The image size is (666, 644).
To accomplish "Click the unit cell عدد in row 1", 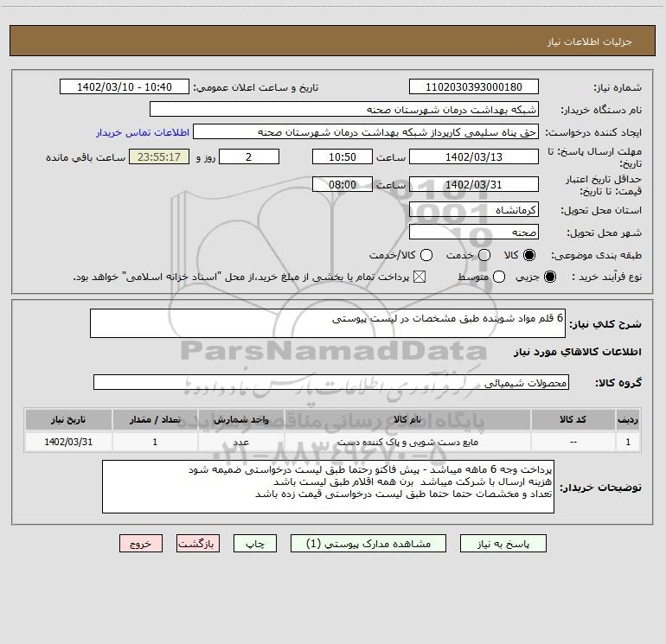I will click(240, 442).
